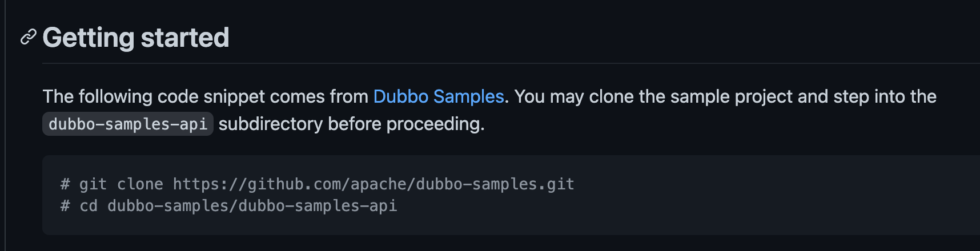Click the phrase 'subdirectory before proceeding'

tap(351, 124)
